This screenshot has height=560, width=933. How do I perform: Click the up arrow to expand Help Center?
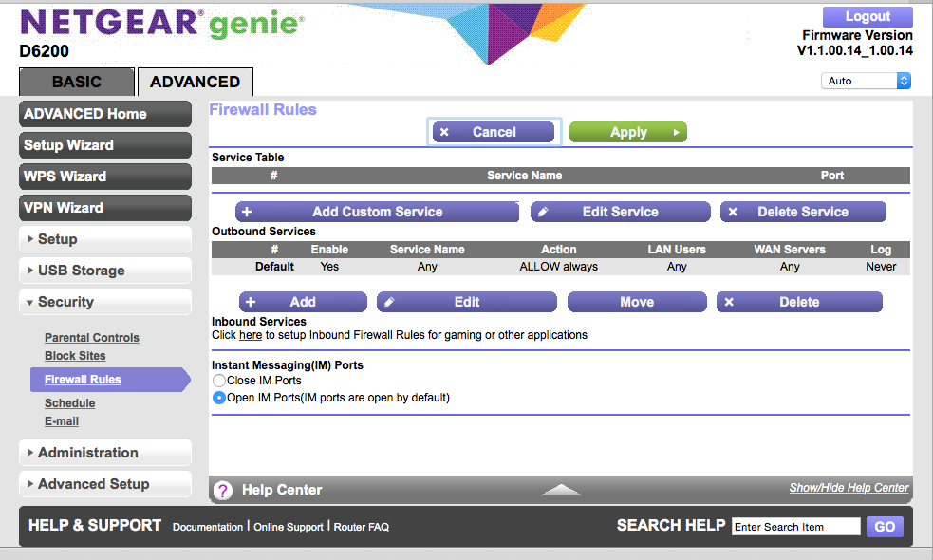click(x=561, y=490)
